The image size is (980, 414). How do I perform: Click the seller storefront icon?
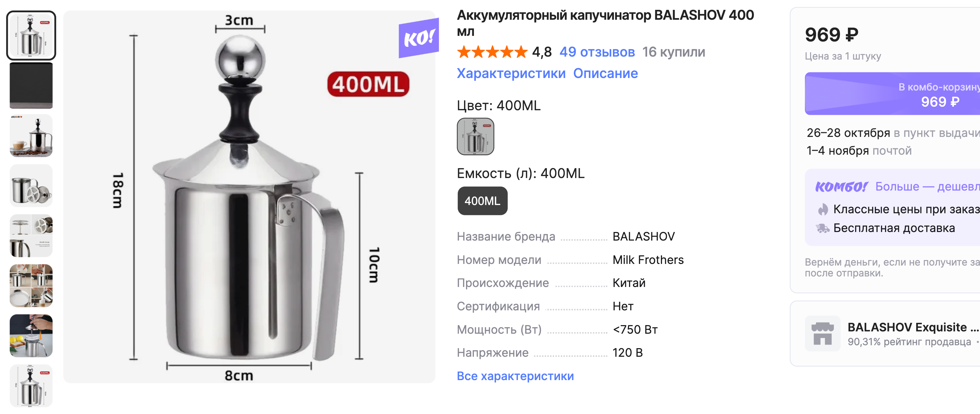click(822, 333)
